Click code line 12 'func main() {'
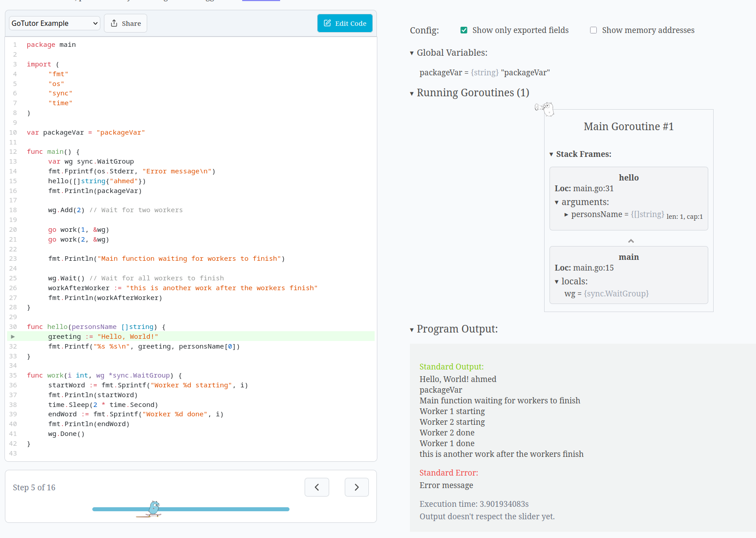 (x=53, y=152)
